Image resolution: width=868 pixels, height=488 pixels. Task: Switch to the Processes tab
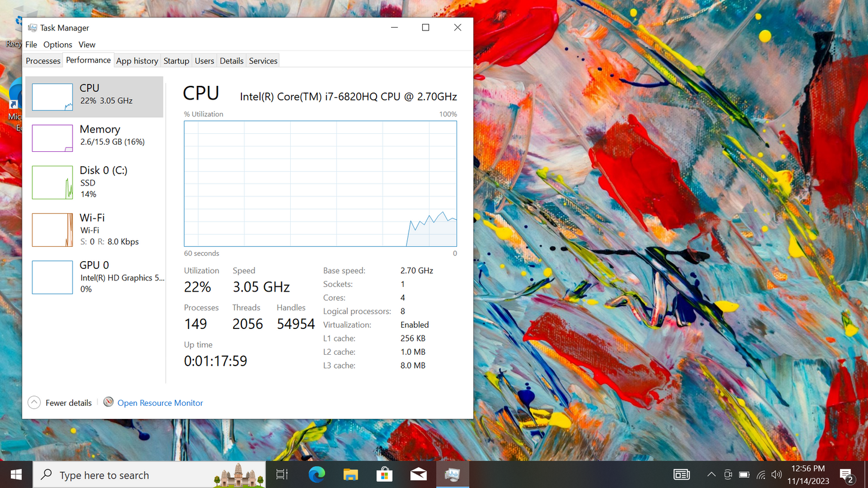click(x=43, y=61)
